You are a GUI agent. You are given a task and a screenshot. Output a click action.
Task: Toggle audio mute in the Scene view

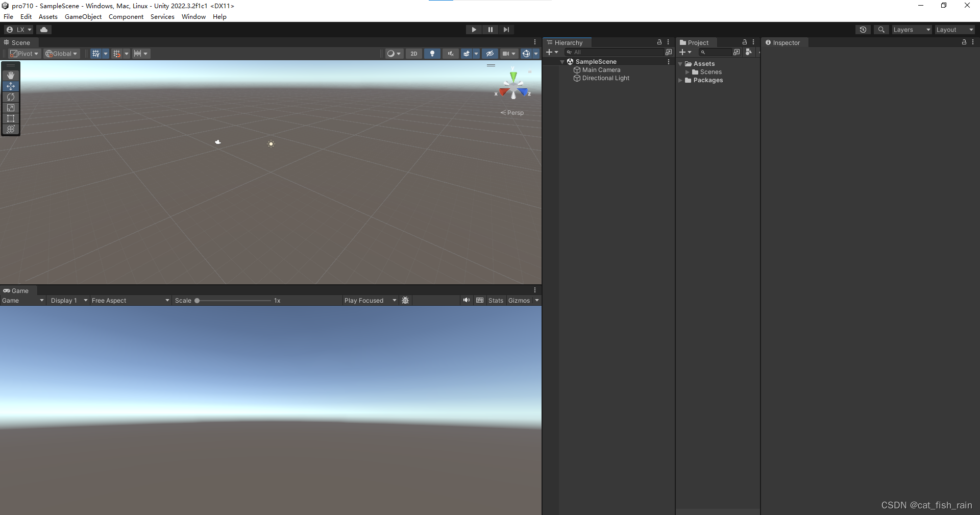click(450, 53)
